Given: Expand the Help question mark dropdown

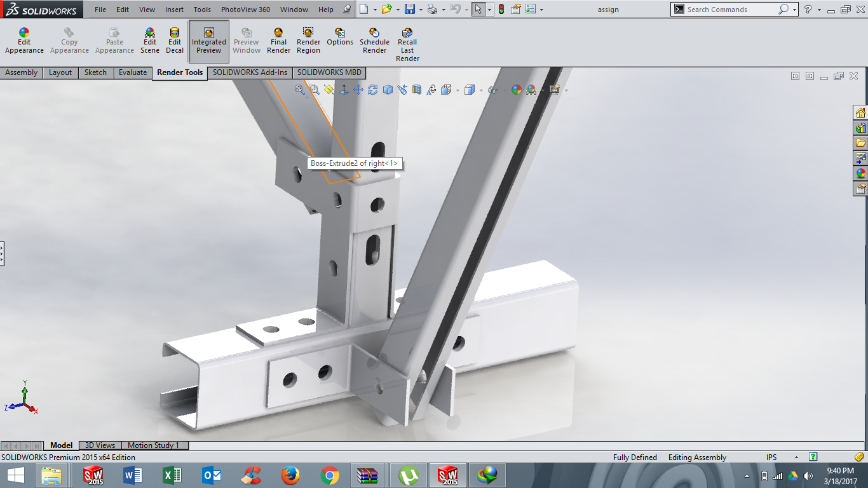Looking at the screenshot, I should 819,10.
